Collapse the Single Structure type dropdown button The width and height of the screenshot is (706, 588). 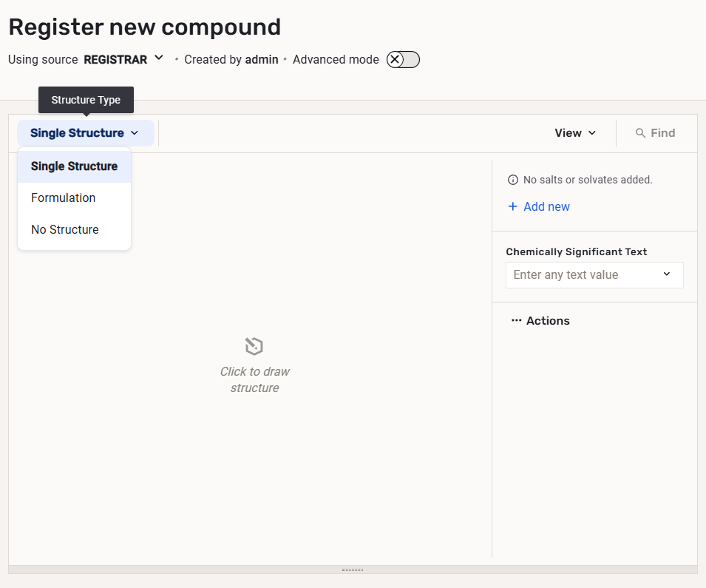(x=85, y=133)
